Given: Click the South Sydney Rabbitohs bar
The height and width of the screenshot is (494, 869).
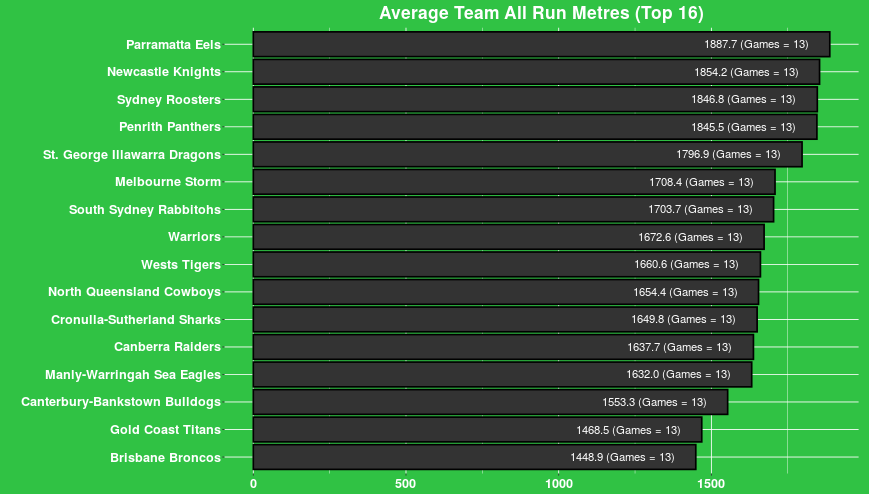Looking at the screenshot, I should point(513,210).
